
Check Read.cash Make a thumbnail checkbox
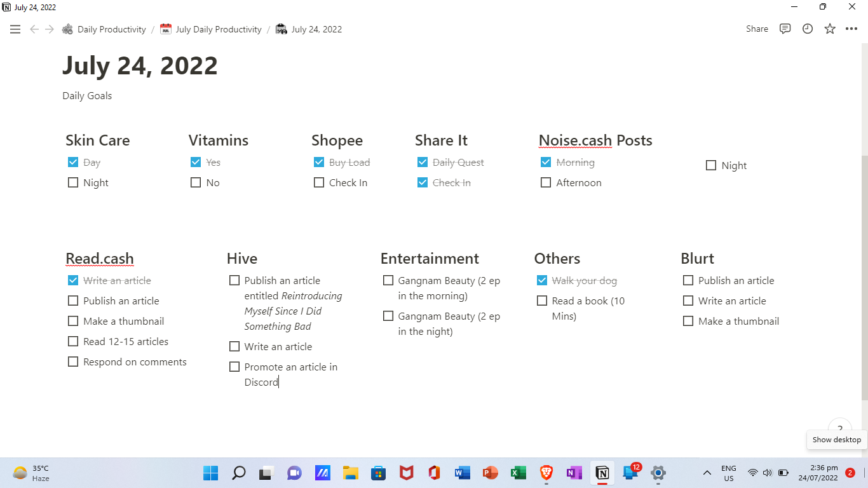73,321
